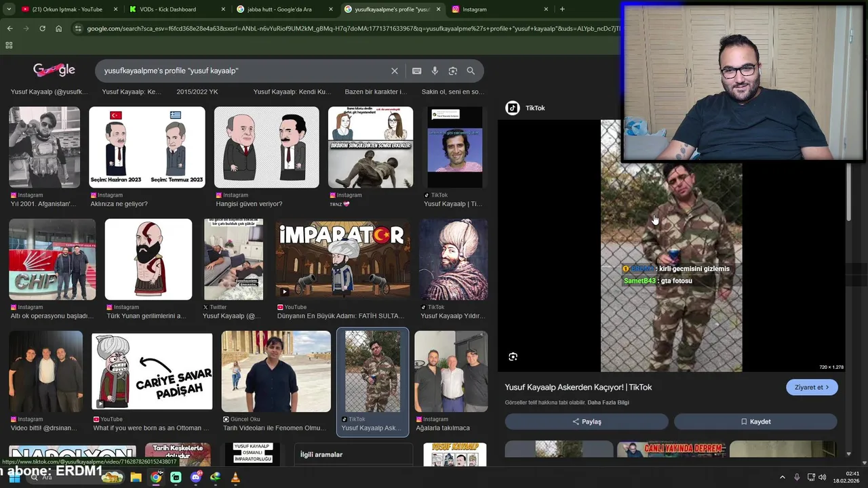Screen dimensions: 868x488
Task: Open the Daha Fazla Bilgi link
Action: (608, 403)
